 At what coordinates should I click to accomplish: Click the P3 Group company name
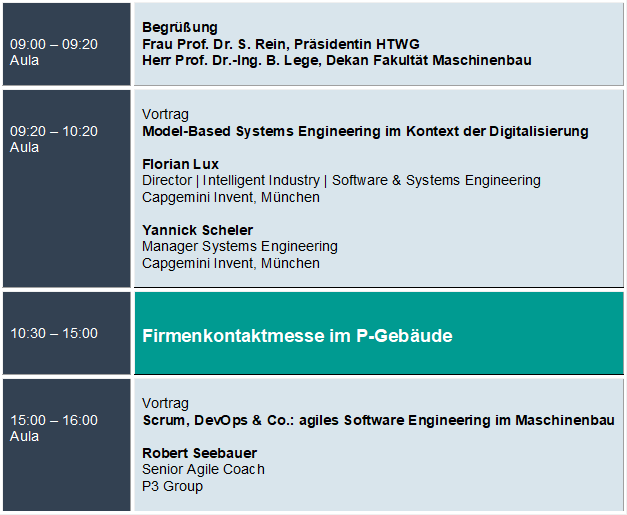click(x=172, y=486)
